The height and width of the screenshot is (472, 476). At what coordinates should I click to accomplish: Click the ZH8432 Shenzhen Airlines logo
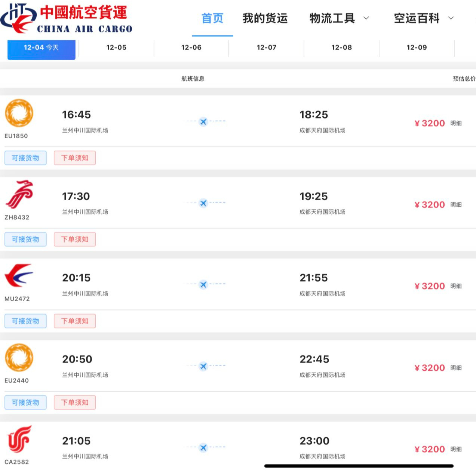pos(19,195)
